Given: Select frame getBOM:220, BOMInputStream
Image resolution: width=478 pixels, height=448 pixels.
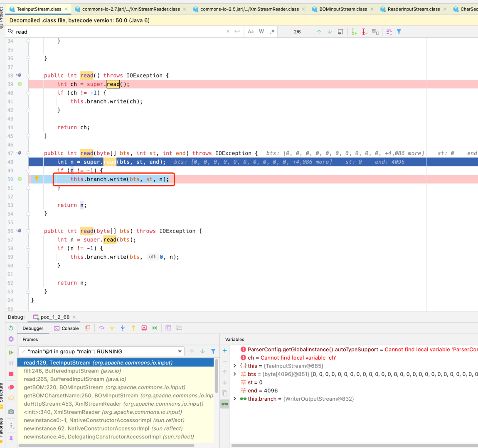Looking at the screenshot, I should [116, 387].
